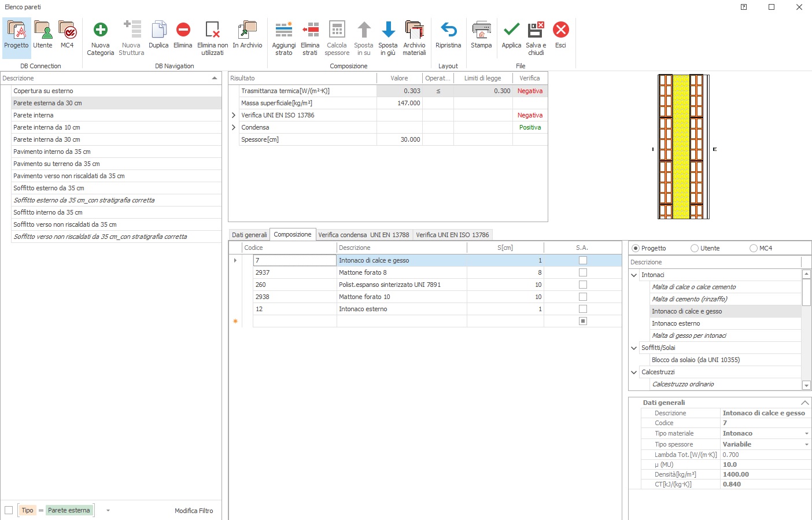
Task: Click the Aggiungi strato icon
Action: pyautogui.click(x=283, y=30)
